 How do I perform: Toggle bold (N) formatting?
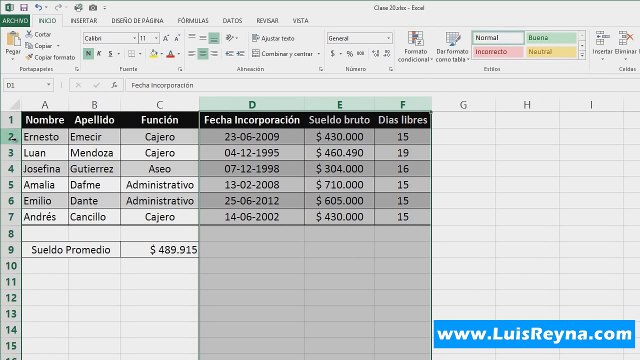tap(88, 53)
